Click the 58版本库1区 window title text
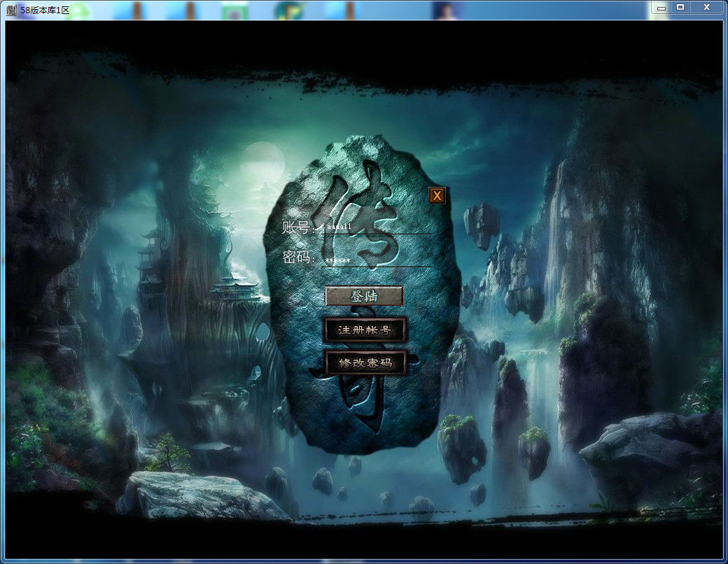Viewport: 728px width, 564px height. coord(45,9)
